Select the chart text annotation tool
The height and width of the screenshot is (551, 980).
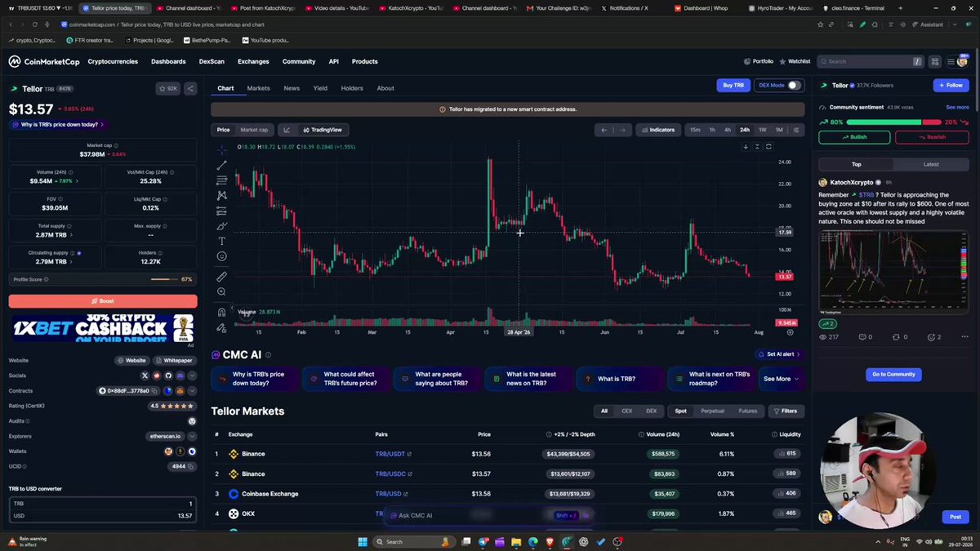pyautogui.click(x=221, y=241)
